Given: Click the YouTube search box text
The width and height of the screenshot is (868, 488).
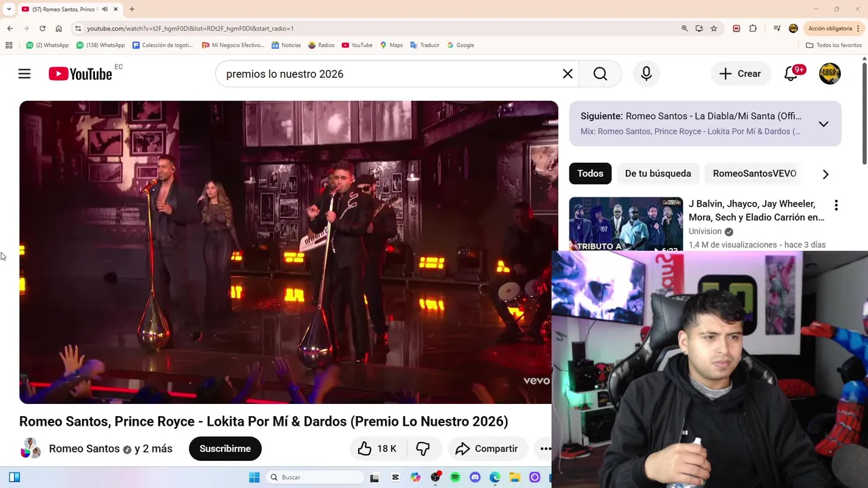Looking at the screenshot, I should (285, 74).
